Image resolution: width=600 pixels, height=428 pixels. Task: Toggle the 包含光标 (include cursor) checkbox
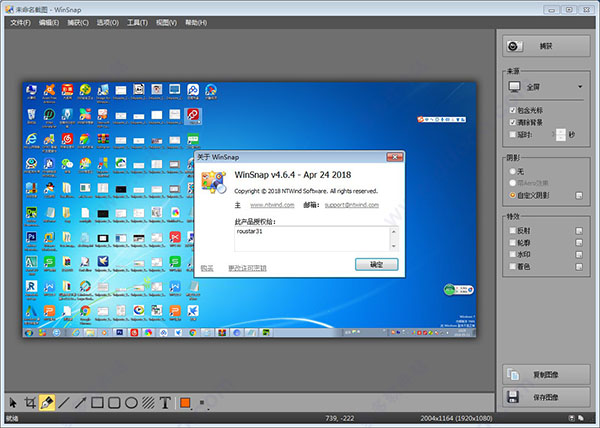tap(513, 110)
